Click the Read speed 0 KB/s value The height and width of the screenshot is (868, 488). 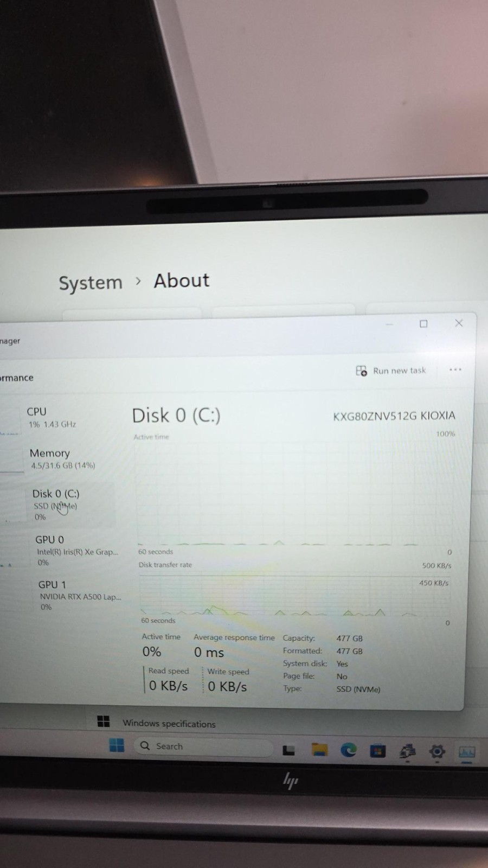point(169,686)
